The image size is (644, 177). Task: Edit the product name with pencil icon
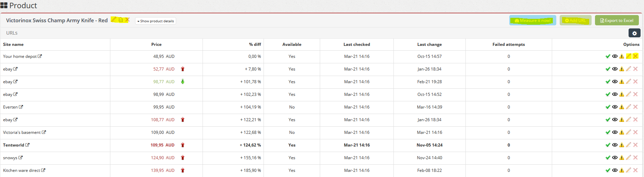tap(114, 20)
